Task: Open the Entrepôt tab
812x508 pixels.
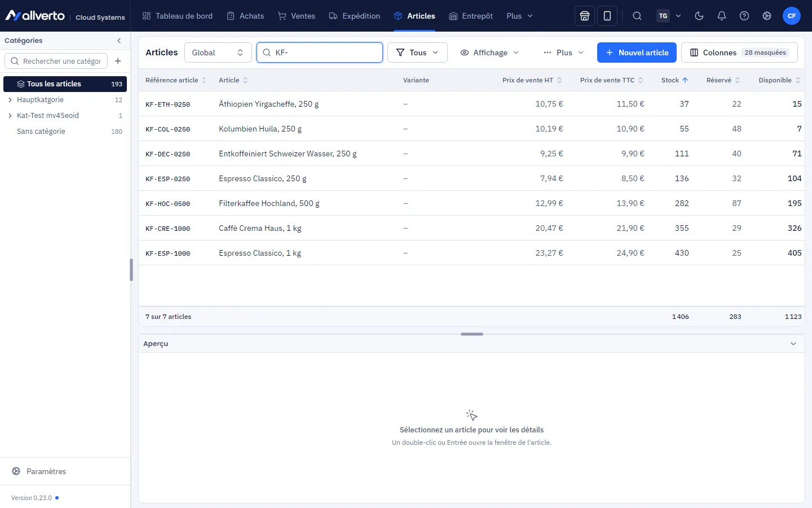Action: coord(471,16)
